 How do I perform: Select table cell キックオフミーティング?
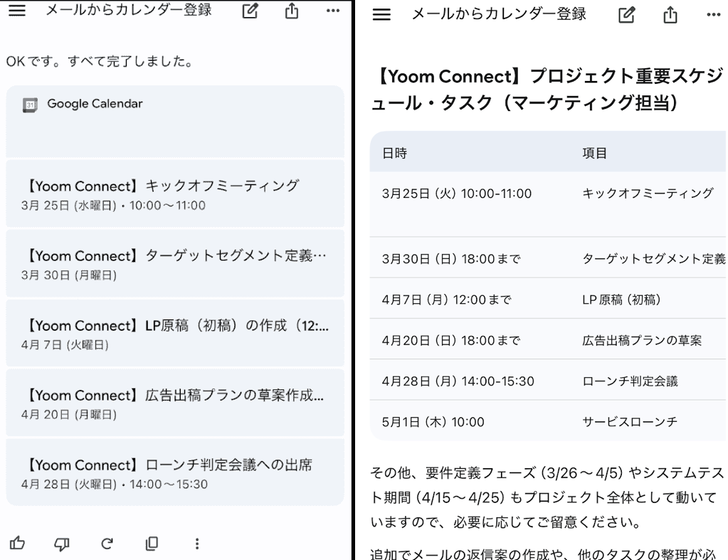pyautogui.click(x=648, y=193)
